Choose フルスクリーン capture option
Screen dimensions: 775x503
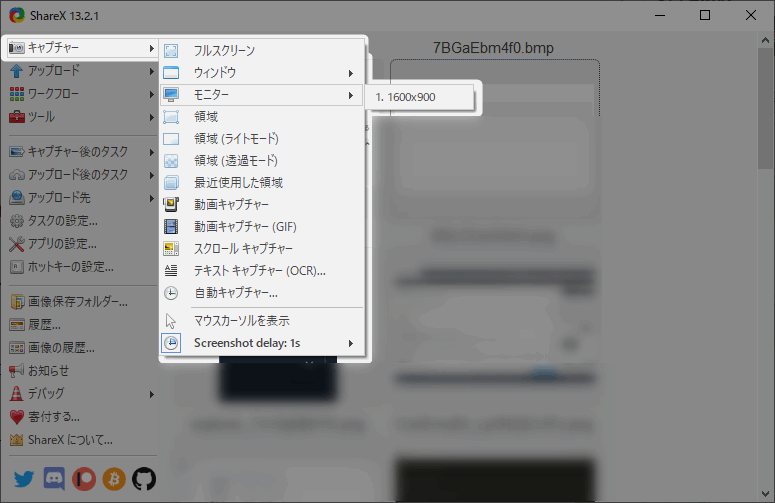coord(263,50)
